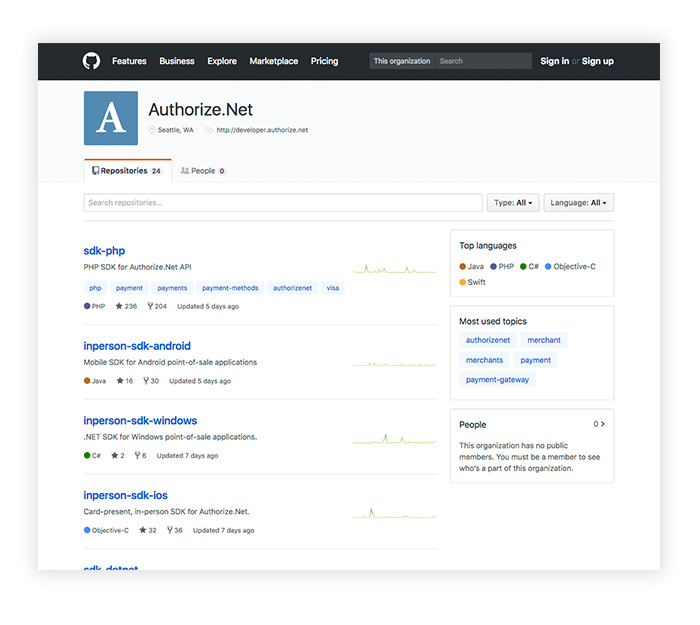This screenshot has width=700, height=625.
Task: Click the Authorize.Net avatar image
Action: click(x=111, y=118)
